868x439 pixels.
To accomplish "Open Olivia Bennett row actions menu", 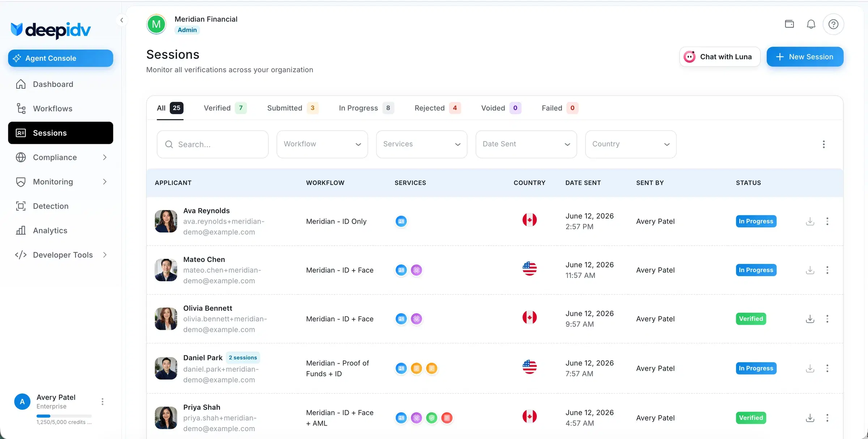I will point(827,319).
